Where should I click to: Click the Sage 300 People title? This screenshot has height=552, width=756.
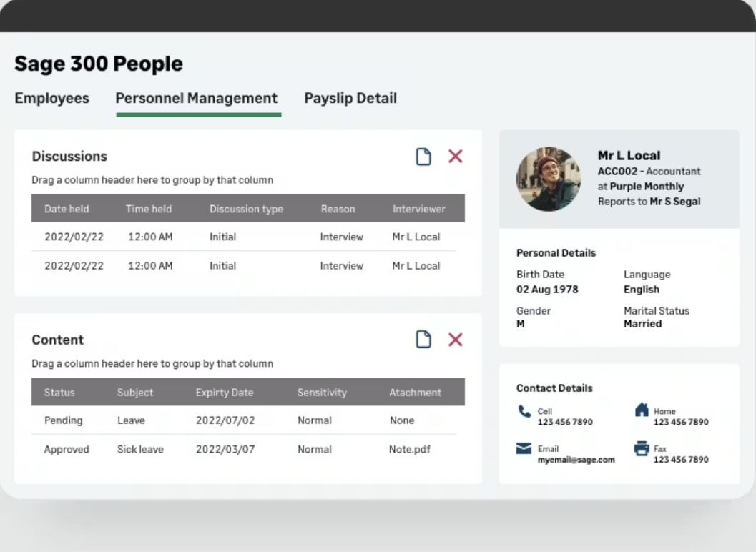[99, 64]
